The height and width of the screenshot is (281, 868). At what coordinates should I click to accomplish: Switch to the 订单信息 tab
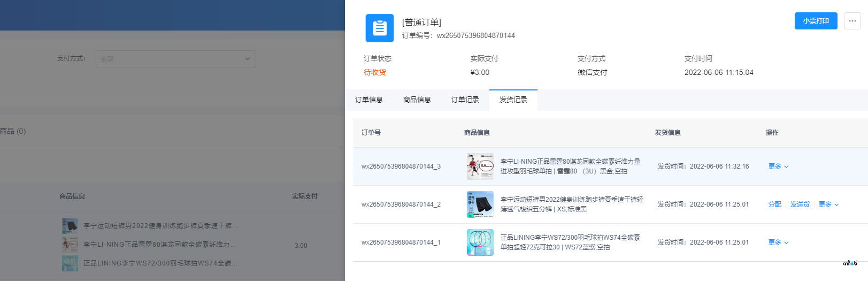[369, 100]
